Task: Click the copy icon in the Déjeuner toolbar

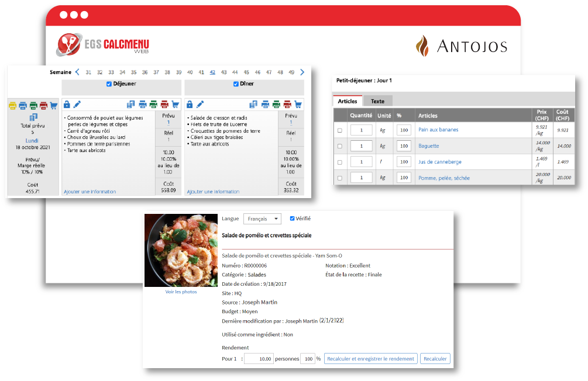Action: click(x=130, y=104)
